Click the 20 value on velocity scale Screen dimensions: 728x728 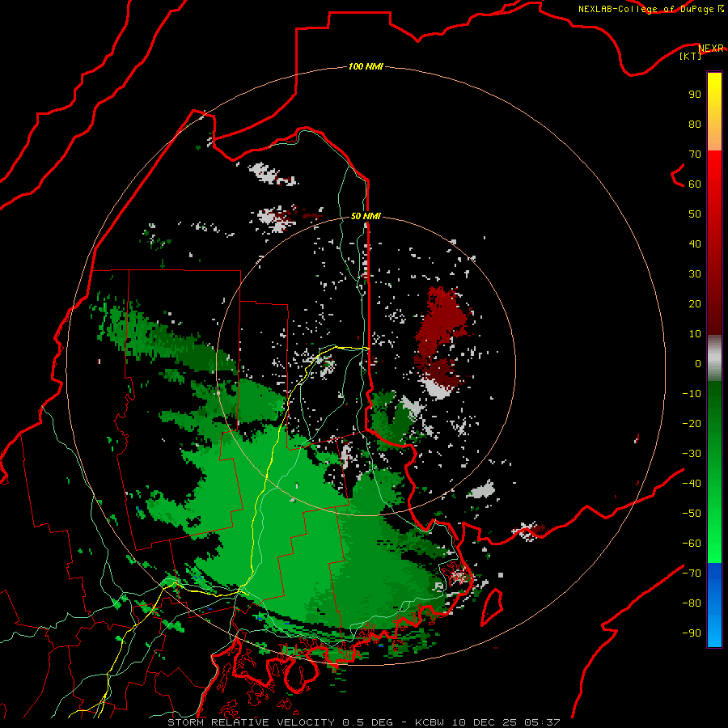coord(695,303)
